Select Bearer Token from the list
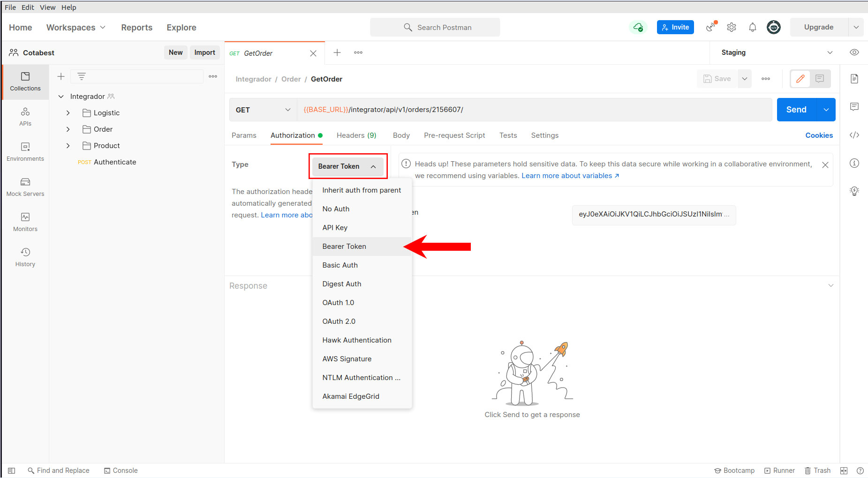The width and height of the screenshot is (868, 478). pos(362,246)
